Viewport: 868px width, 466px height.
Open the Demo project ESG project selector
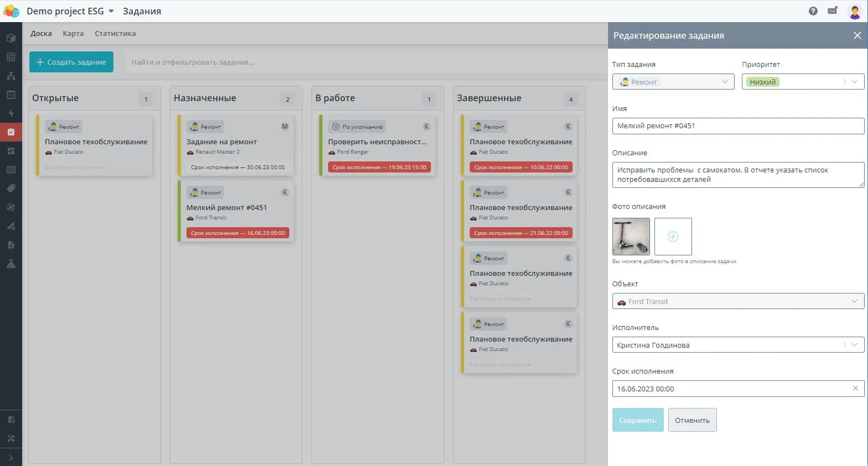coord(70,11)
